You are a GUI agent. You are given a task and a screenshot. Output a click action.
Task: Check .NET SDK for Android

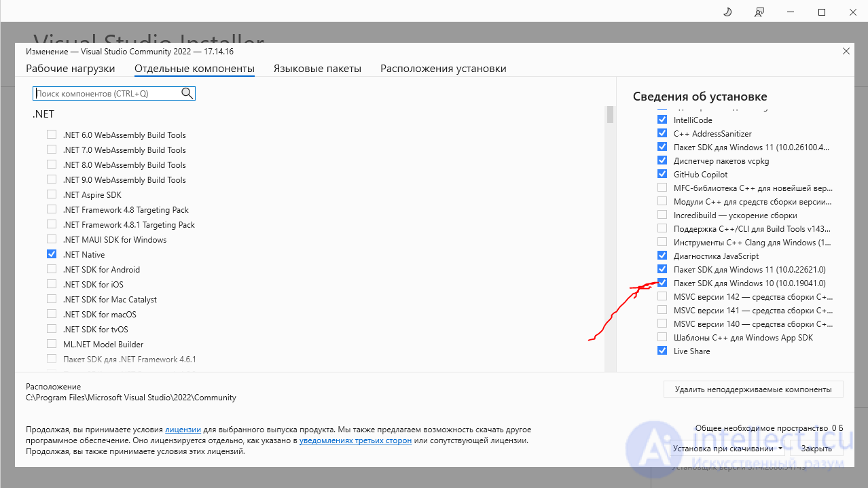(52, 269)
